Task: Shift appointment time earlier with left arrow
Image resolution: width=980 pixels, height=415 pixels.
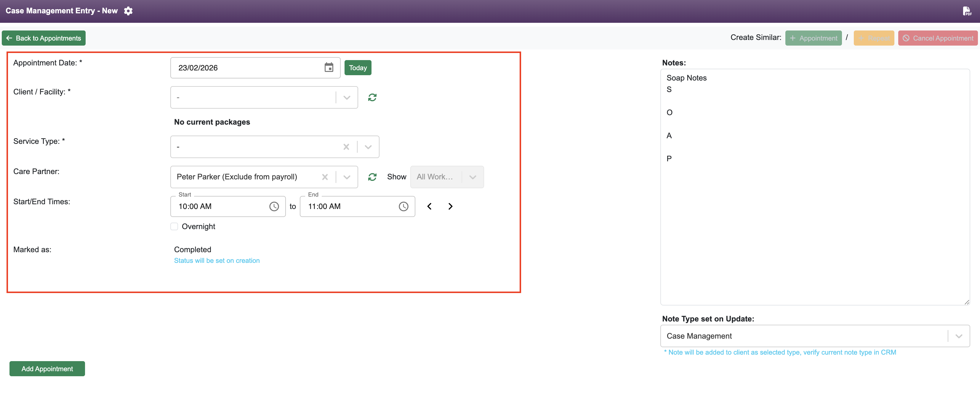Action: 429,206
